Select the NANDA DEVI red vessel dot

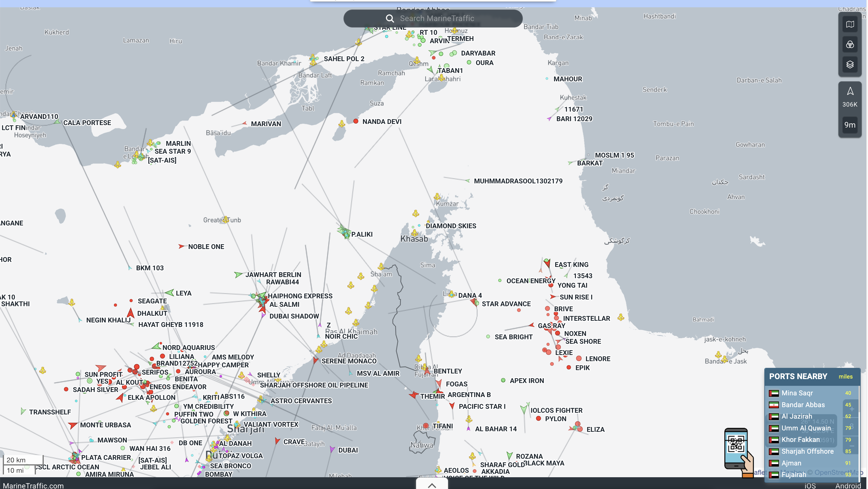click(356, 121)
